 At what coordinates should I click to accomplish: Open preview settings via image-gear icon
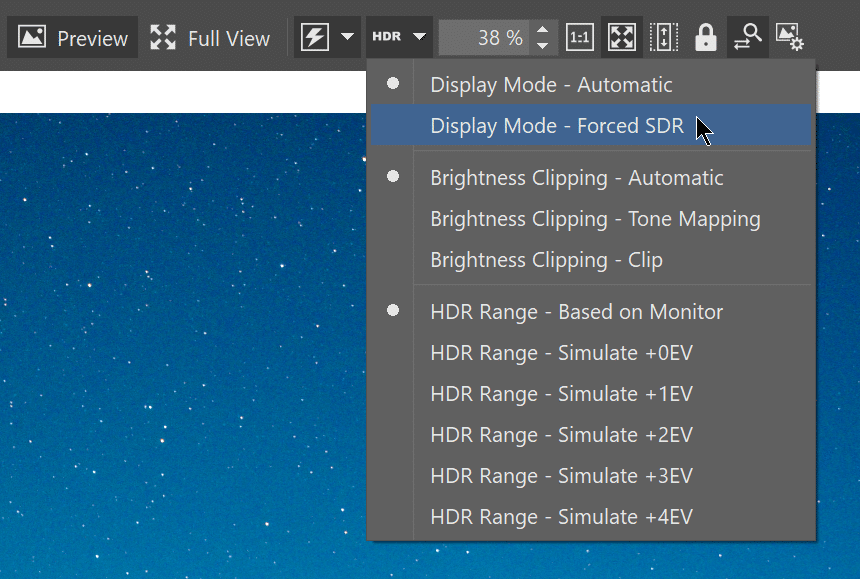[790, 37]
